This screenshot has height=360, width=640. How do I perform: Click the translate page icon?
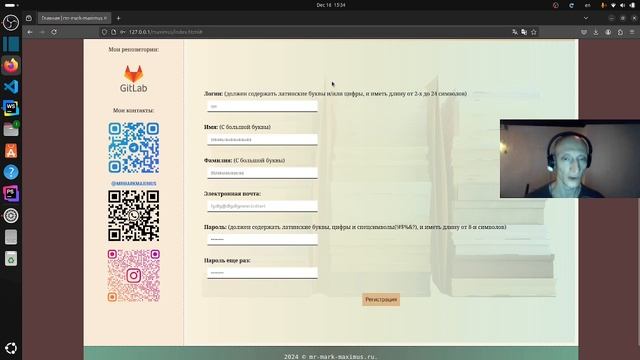[515, 32]
